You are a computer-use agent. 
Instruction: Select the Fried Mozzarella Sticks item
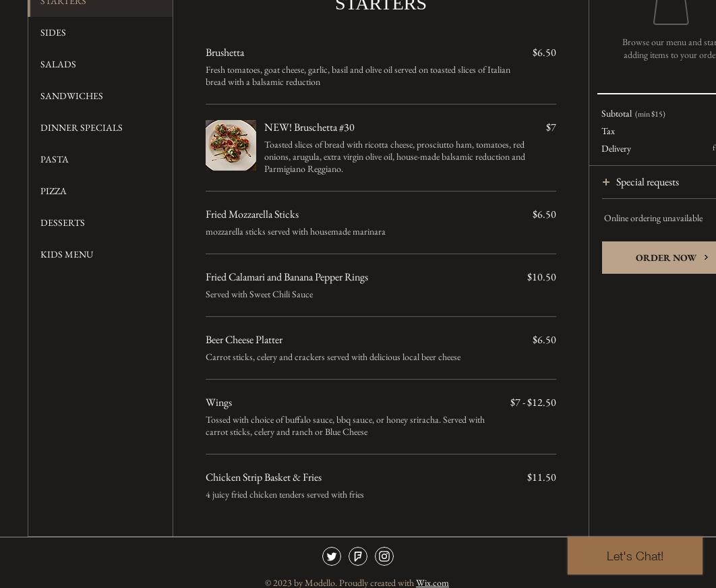[252, 214]
